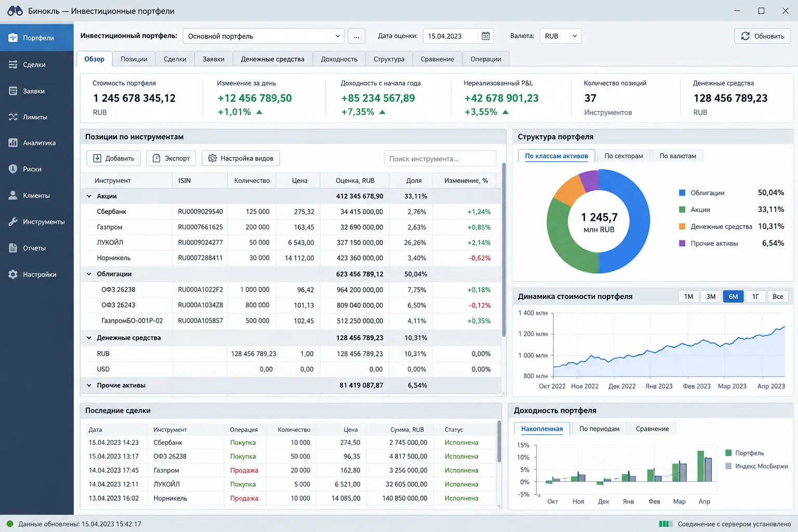The height and width of the screenshot is (532, 798).
Task: Switch to the Доходность tab
Action: click(339, 59)
